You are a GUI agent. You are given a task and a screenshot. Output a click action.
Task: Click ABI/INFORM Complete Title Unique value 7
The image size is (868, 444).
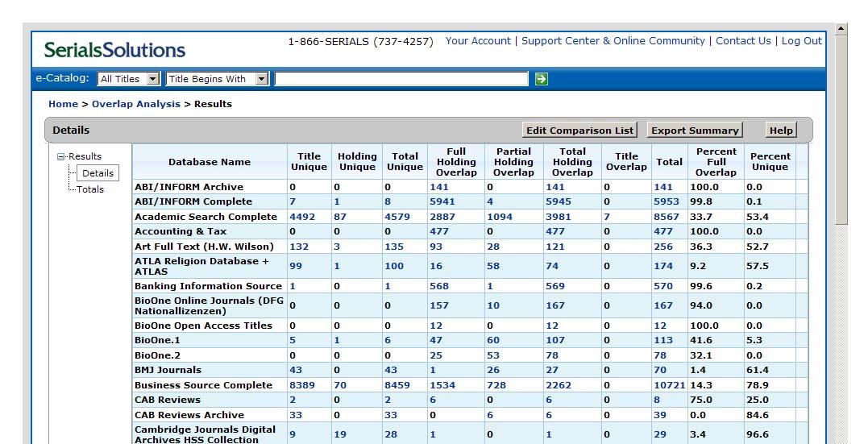coord(293,202)
